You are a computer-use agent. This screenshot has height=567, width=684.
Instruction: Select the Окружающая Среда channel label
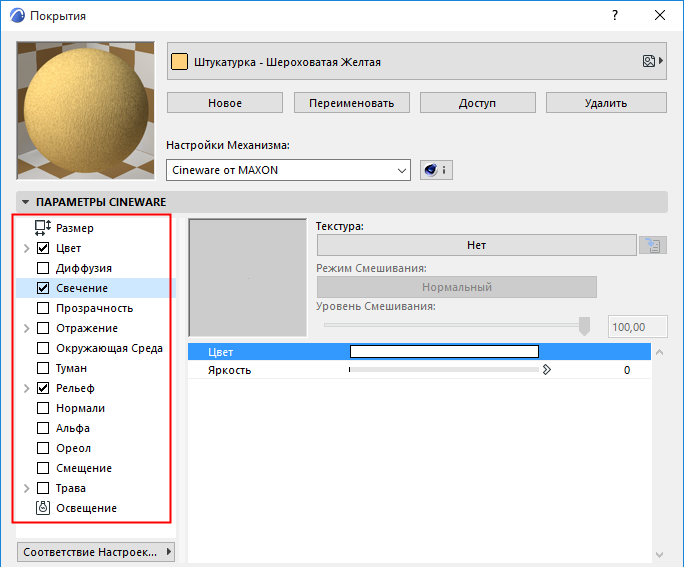click(109, 348)
